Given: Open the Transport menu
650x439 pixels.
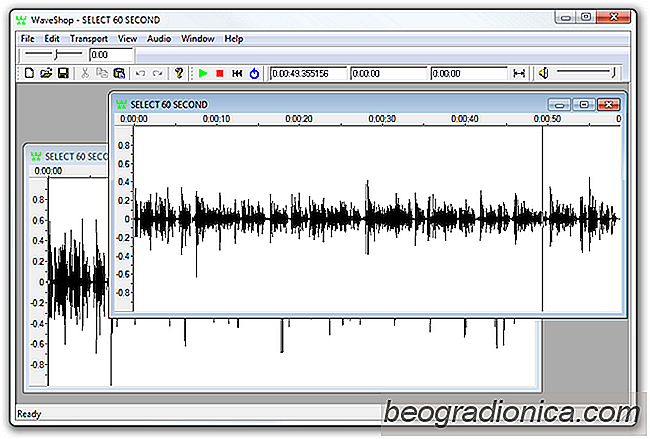Looking at the screenshot, I should pos(89,39).
